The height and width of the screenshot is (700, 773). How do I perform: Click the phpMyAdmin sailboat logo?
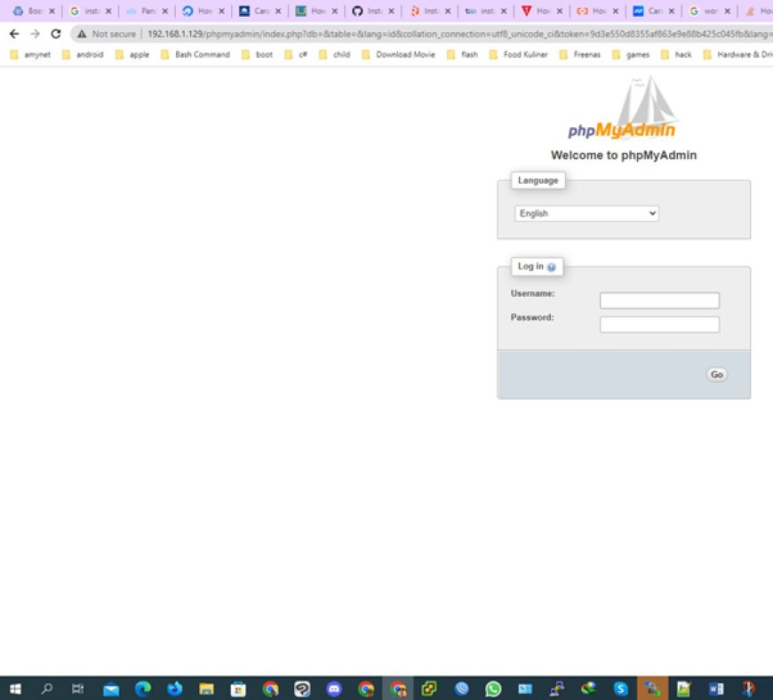622,108
